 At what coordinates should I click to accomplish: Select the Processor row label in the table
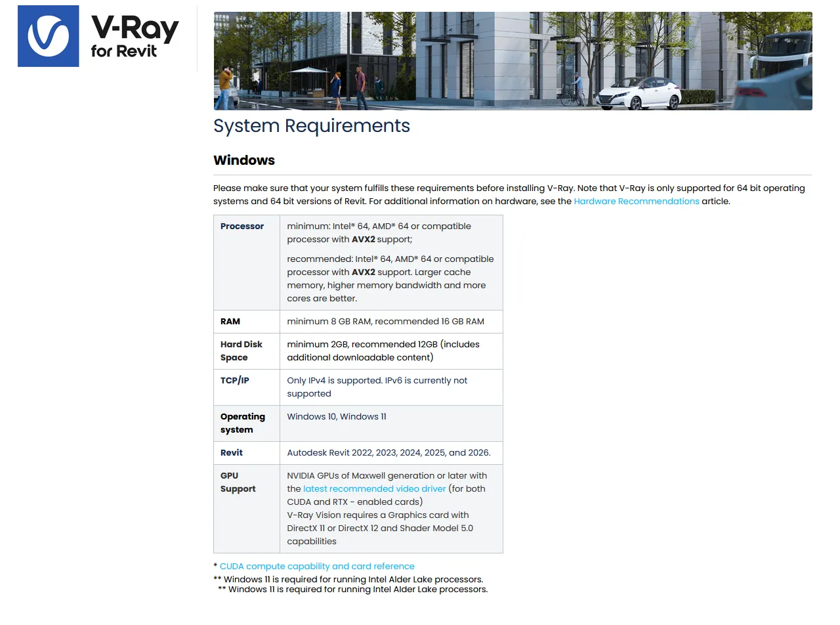[x=242, y=226]
